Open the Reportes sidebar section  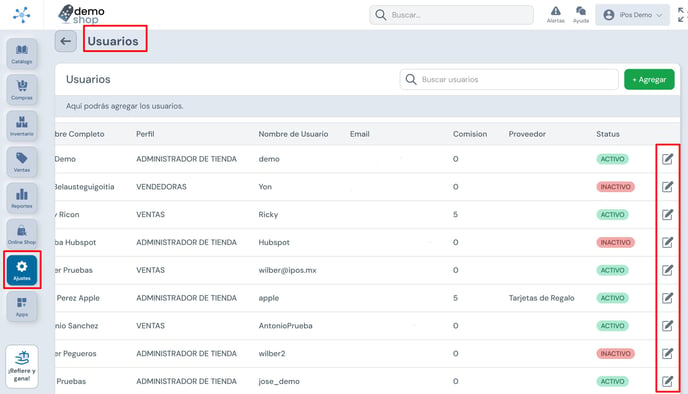[x=22, y=198]
